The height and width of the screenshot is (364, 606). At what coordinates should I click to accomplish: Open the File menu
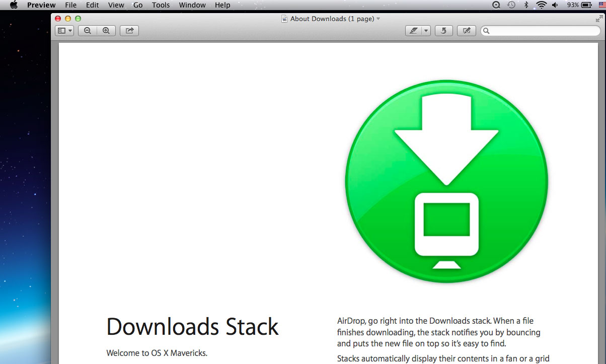[x=71, y=5]
